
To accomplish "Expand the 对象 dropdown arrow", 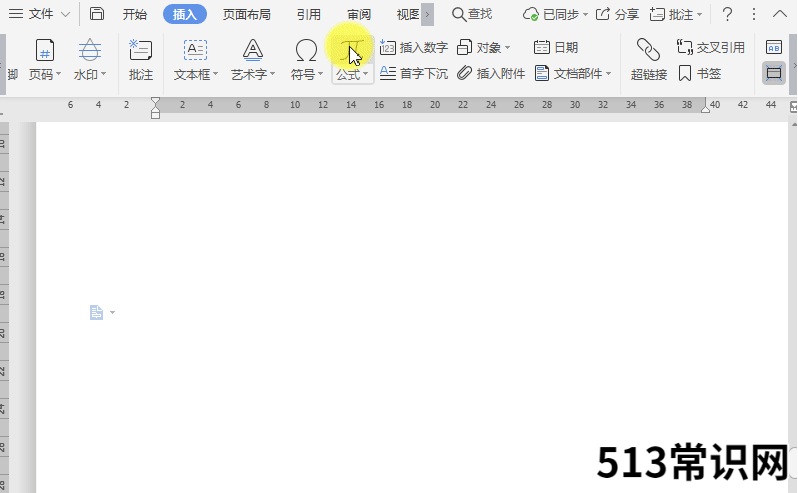I will click(507, 48).
